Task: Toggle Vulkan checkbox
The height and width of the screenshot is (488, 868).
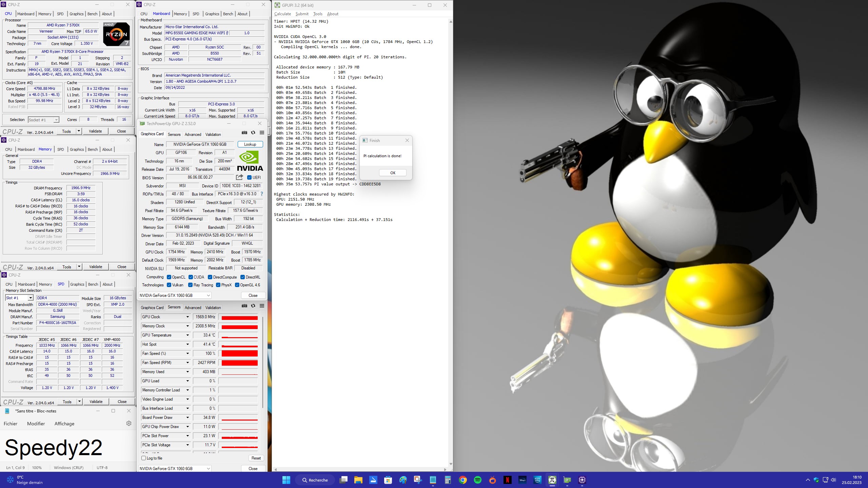Action: 169,285
